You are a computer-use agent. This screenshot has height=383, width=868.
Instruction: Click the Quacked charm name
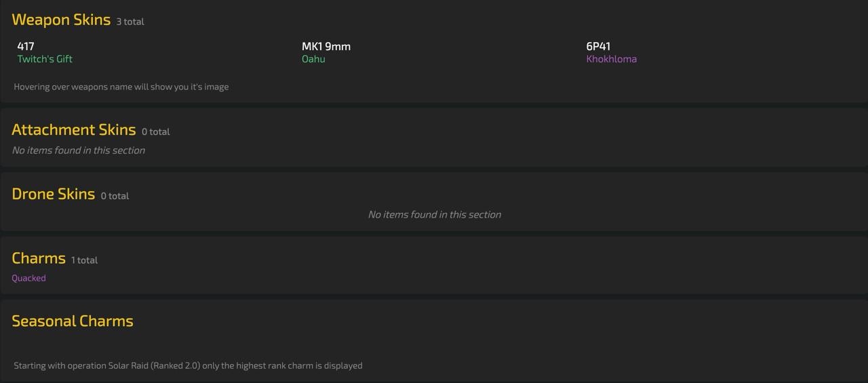coord(28,278)
